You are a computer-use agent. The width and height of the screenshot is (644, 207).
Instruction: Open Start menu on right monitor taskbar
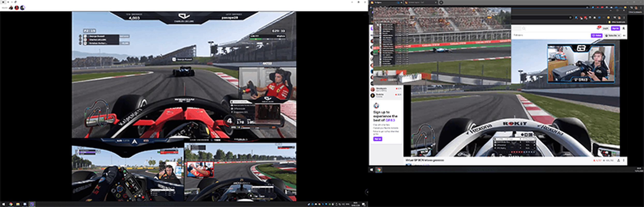[x=372, y=170]
